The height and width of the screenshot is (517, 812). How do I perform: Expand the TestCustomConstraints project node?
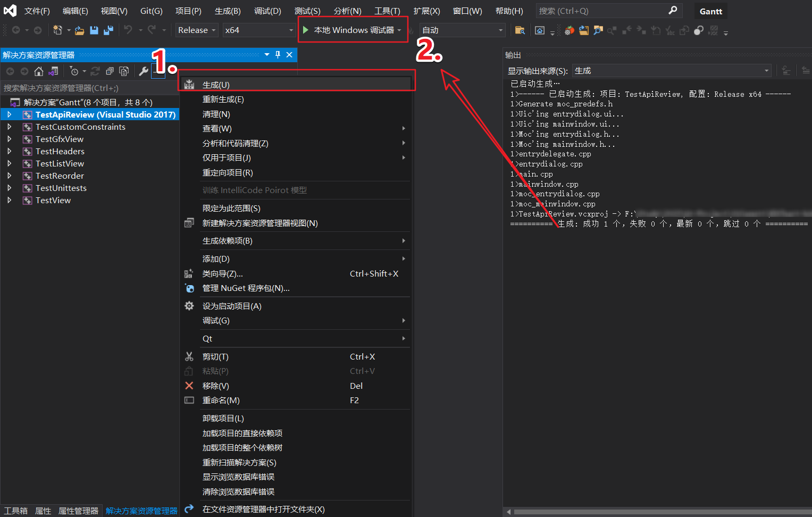[x=9, y=127]
